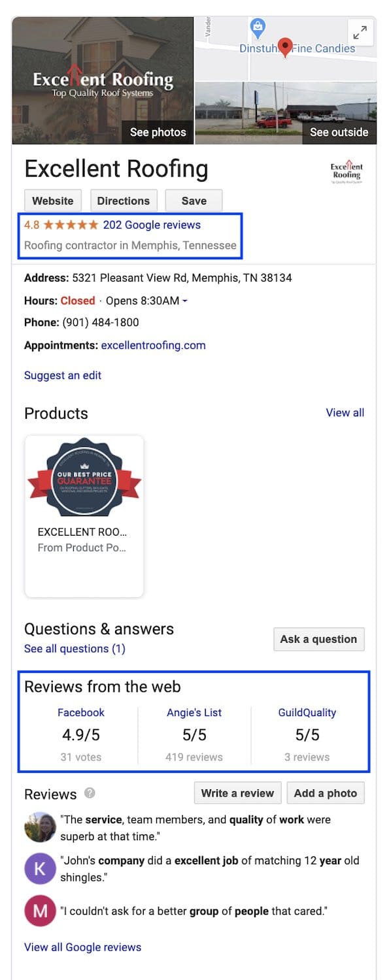Click the purple K reviewer avatar
The image size is (389, 980).
coord(40,868)
